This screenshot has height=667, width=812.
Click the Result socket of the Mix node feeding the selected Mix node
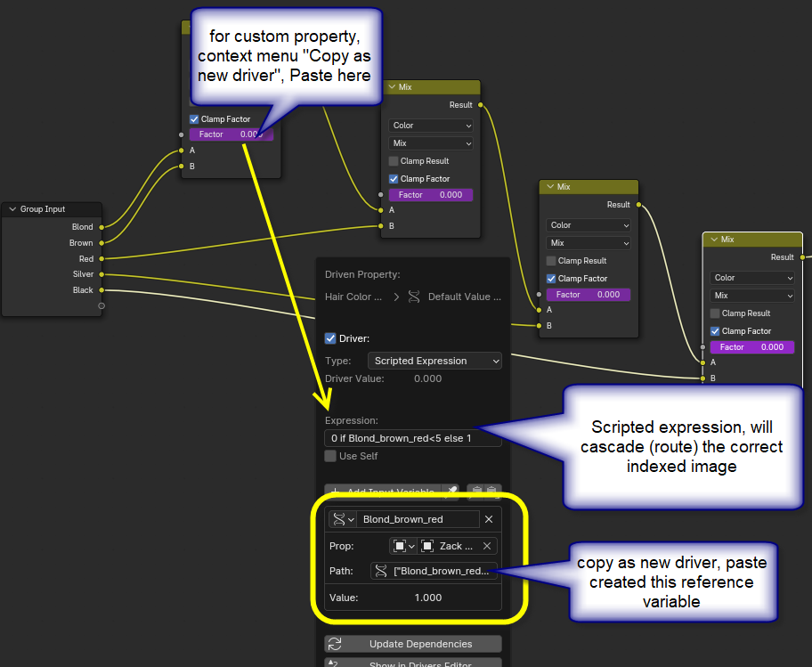(x=638, y=205)
